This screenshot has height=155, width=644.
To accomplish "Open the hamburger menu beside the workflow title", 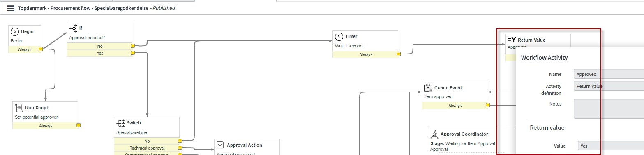I will tap(10, 8).
